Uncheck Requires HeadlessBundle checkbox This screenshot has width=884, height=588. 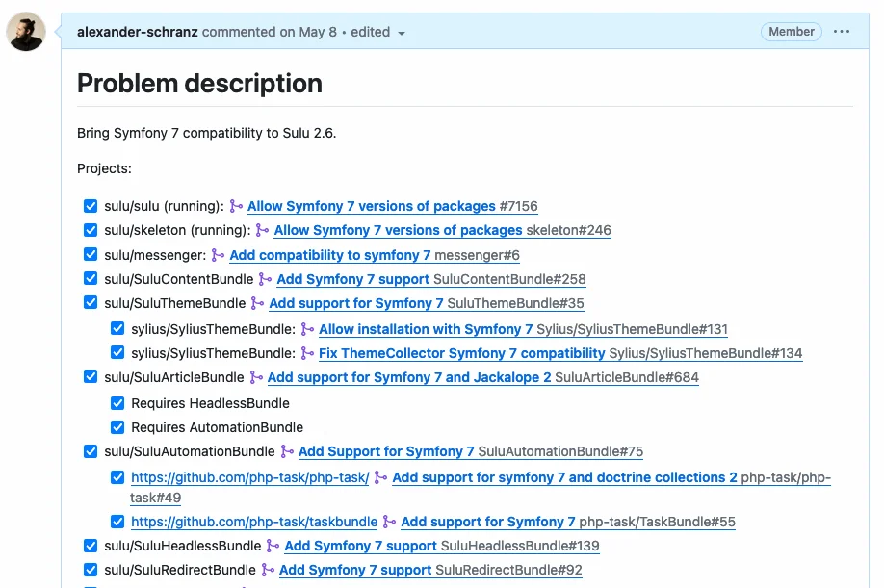click(x=117, y=403)
